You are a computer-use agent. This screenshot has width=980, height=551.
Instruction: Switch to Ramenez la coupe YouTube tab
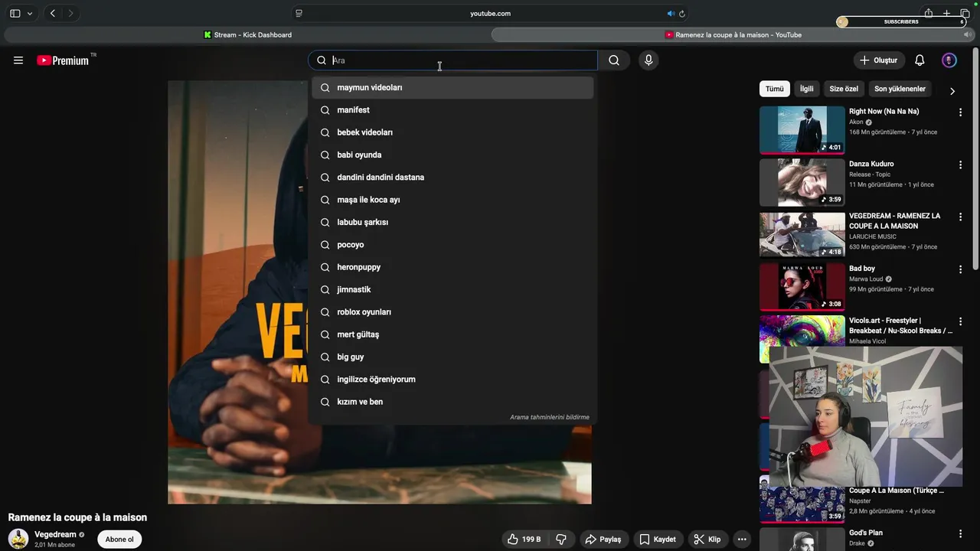tap(733, 34)
